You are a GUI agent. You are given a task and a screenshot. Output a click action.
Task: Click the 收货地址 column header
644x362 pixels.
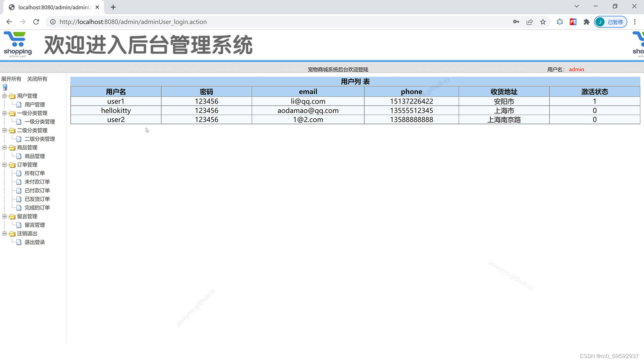[x=504, y=92]
